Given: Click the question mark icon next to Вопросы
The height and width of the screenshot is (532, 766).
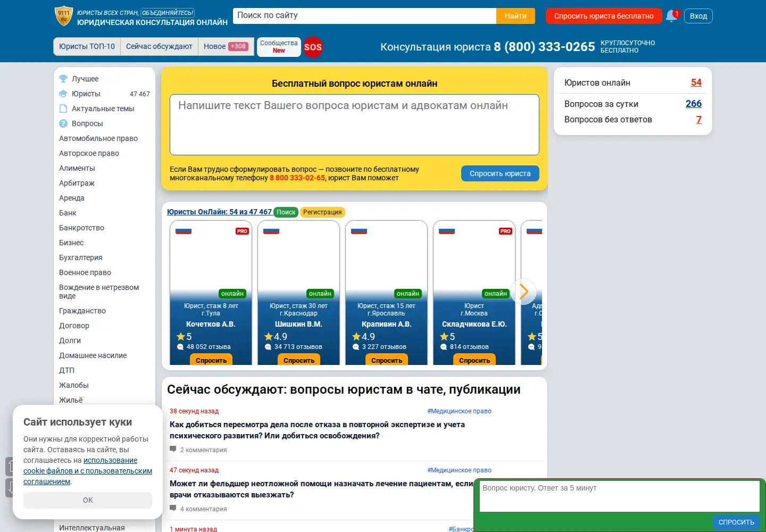Looking at the screenshot, I should click(63, 123).
